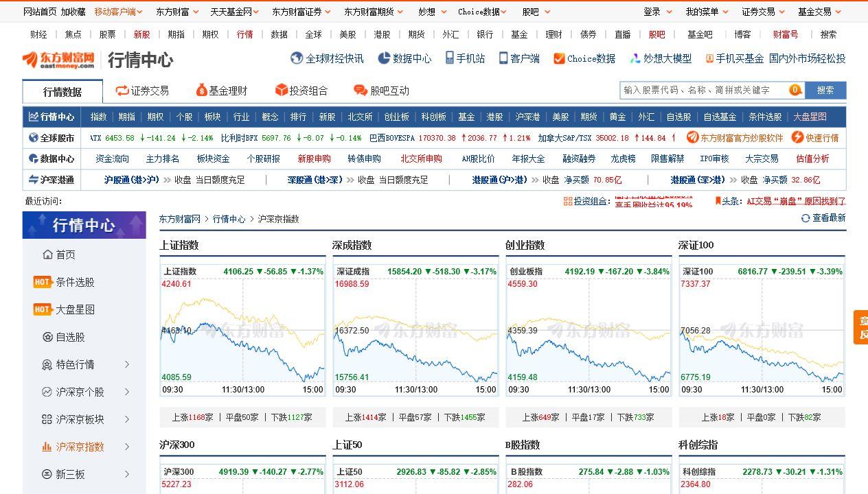Viewport: 868px width, 494px height.
Task: Click the HOT badge beside 条件选股
Action: click(43, 282)
